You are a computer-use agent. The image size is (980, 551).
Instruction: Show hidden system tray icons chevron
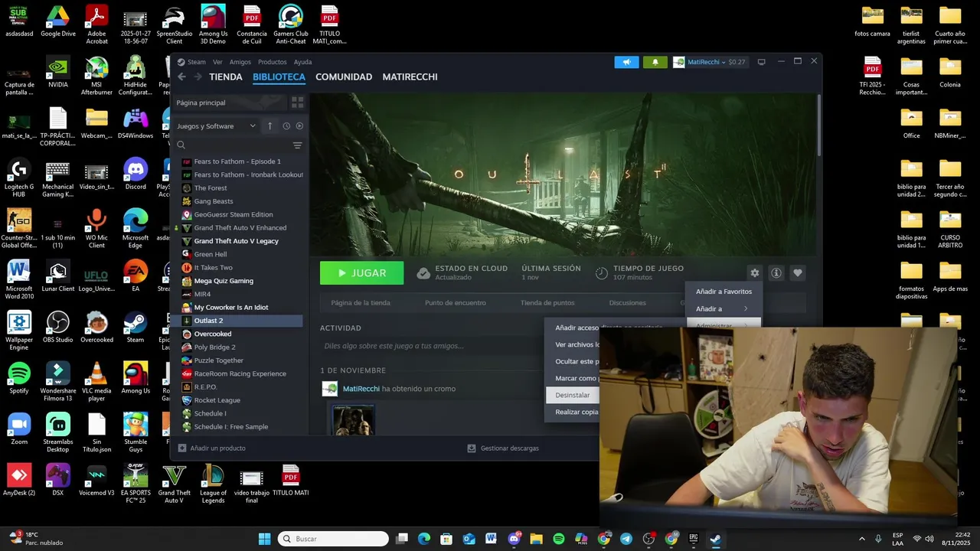[x=861, y=539]
